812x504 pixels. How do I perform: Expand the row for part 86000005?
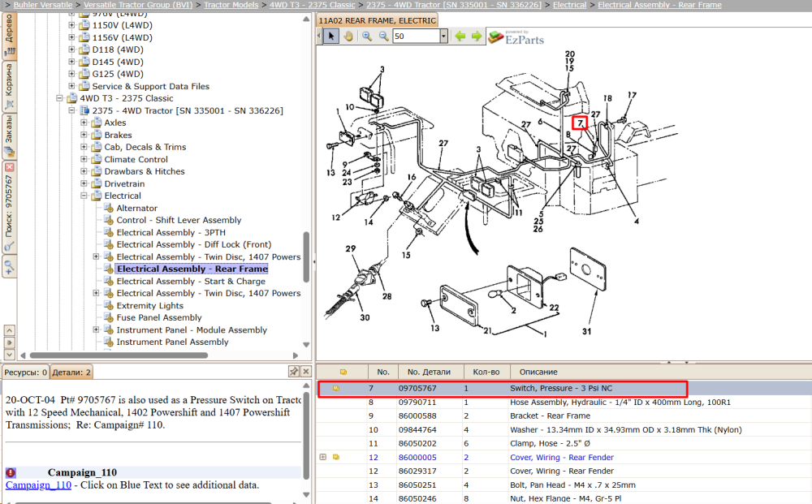tap(322, 457)
